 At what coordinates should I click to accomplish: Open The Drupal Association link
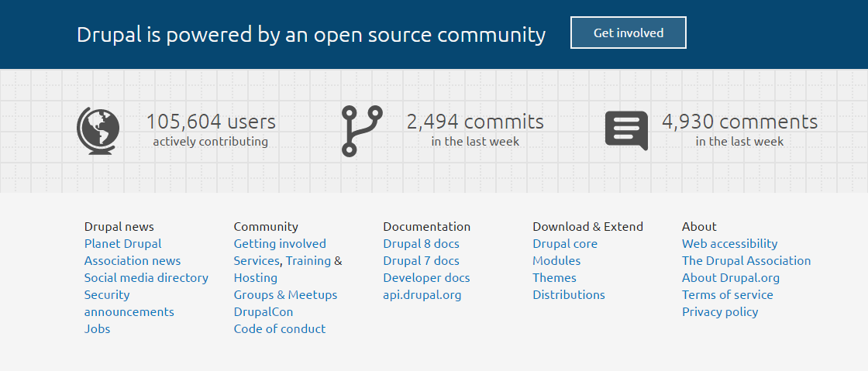click(x=746, y=261)
